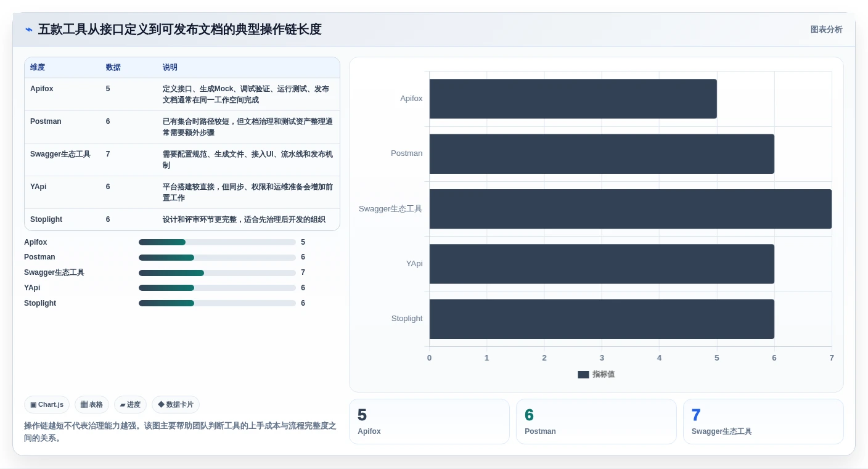The width and height of the screenshot is (868, 469).
Task: Click the YApi label in progress list
Action: 32,288
